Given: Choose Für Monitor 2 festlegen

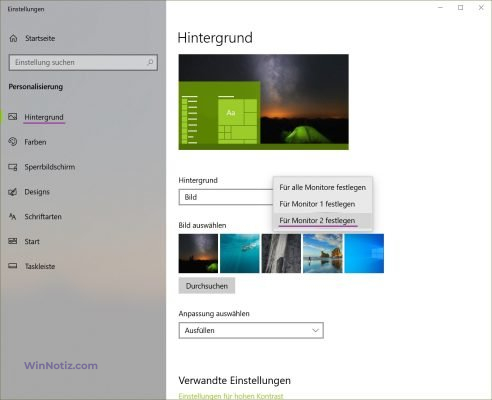Looking at the screenshot, I should click(x=322, y=220).
